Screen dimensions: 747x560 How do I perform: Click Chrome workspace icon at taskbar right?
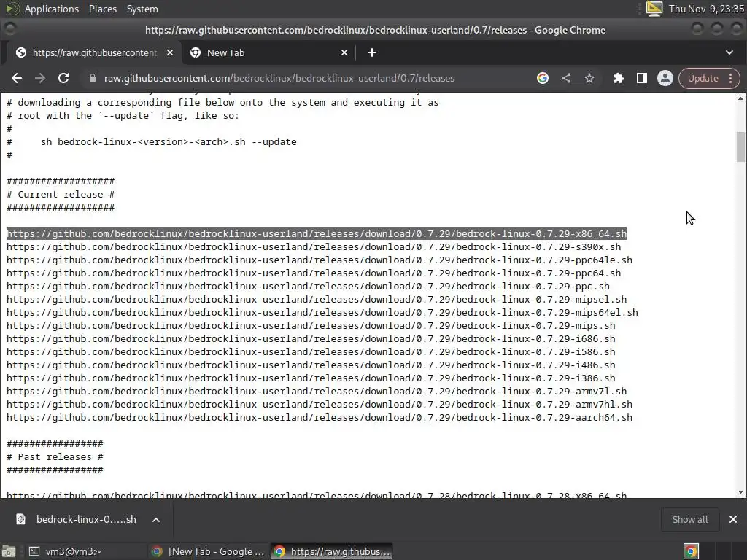[692, 551]
